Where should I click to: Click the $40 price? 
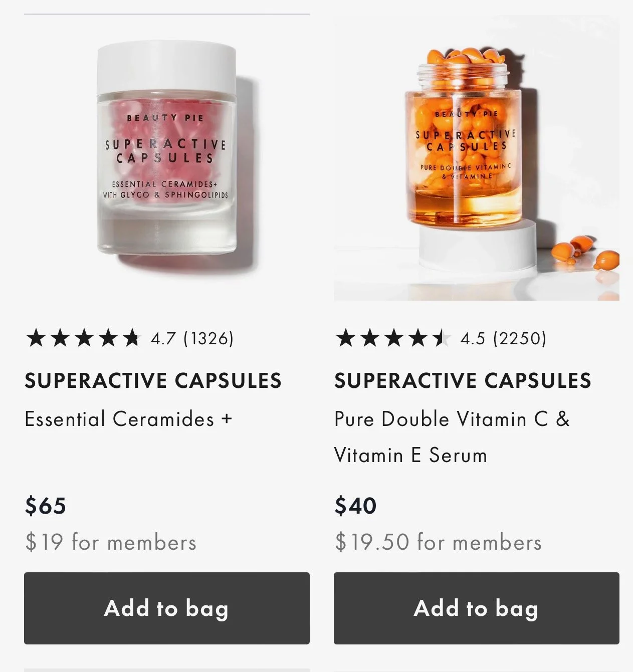pyautogui.click(x=356, y=506)
